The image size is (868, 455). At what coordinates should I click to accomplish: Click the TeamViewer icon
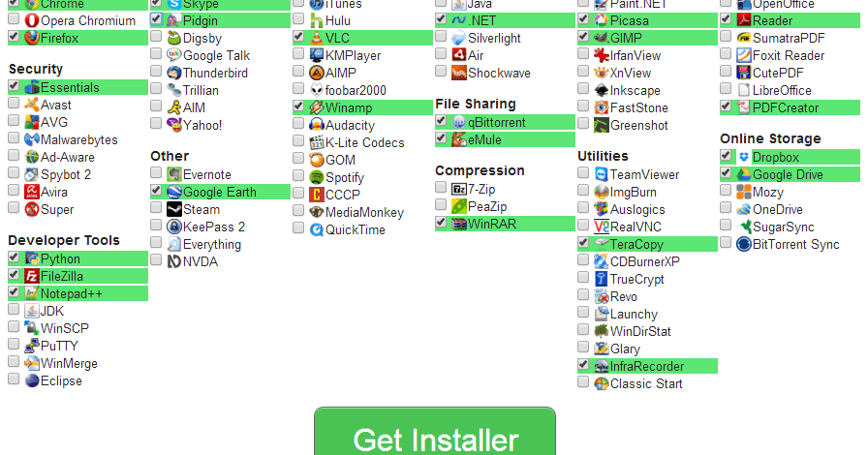click(x=602, y=174)
